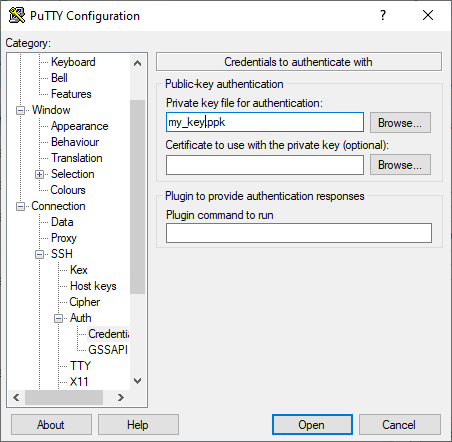This screenshot has height=442, width=452.
Task: Select Keyboard in the category tree
Action: click(73, 62)
